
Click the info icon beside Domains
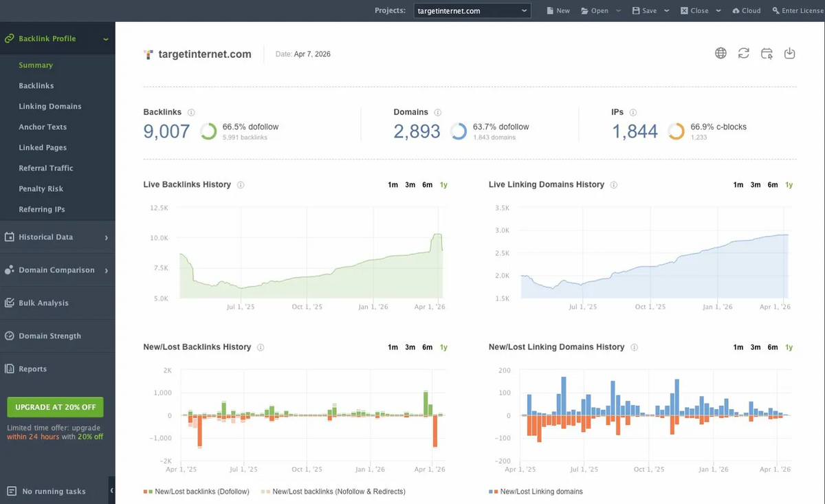point(438,112)
